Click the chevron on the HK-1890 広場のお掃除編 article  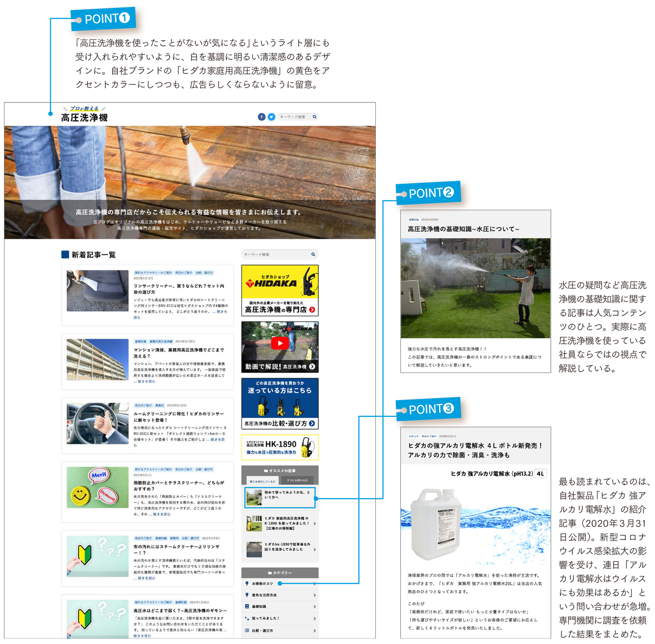[315, 524]
